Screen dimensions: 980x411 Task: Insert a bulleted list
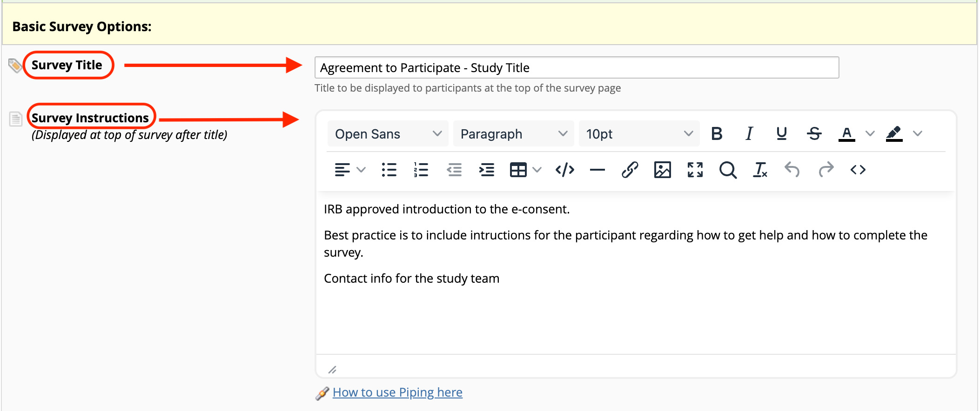[389, 170]
